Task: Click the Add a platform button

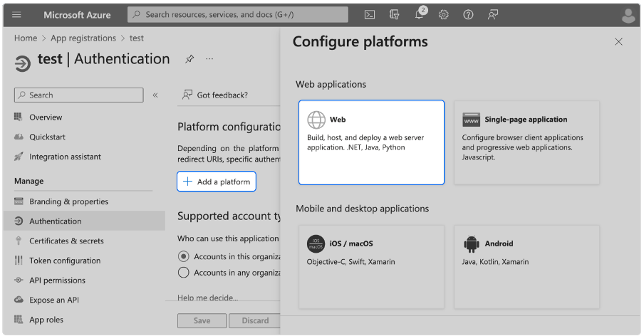Action: [217, 182]
